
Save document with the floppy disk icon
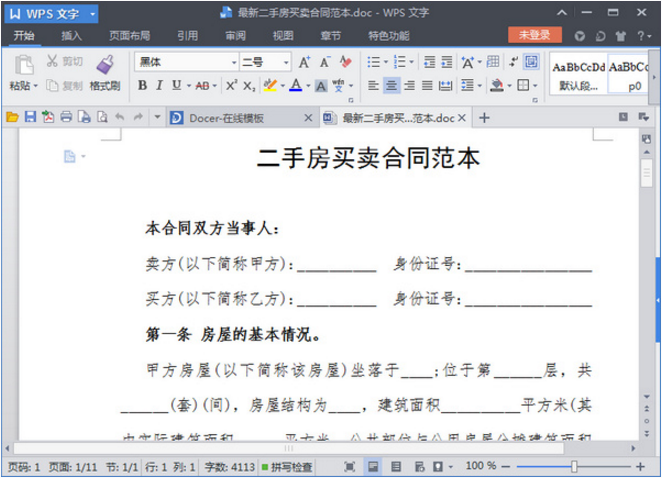(x=30, y=117)
